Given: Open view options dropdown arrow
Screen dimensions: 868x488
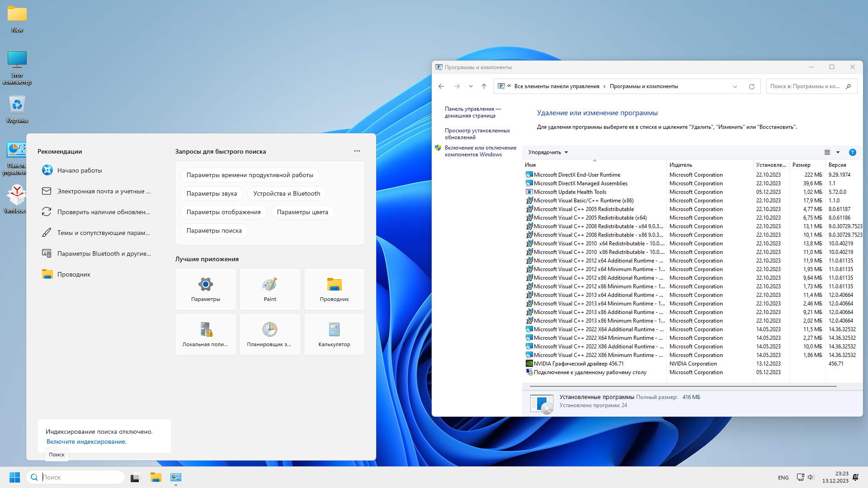Looking at the screenshot, I should pos(838,152).
